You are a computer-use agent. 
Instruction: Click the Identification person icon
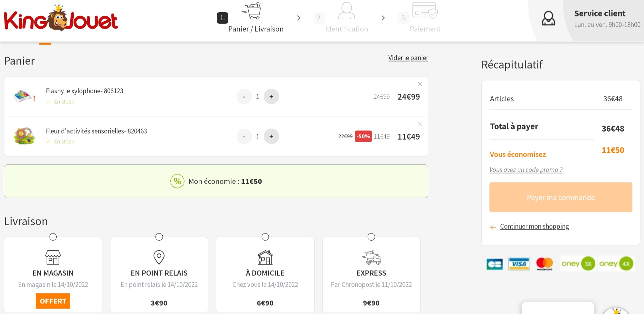tap(346, 11)
